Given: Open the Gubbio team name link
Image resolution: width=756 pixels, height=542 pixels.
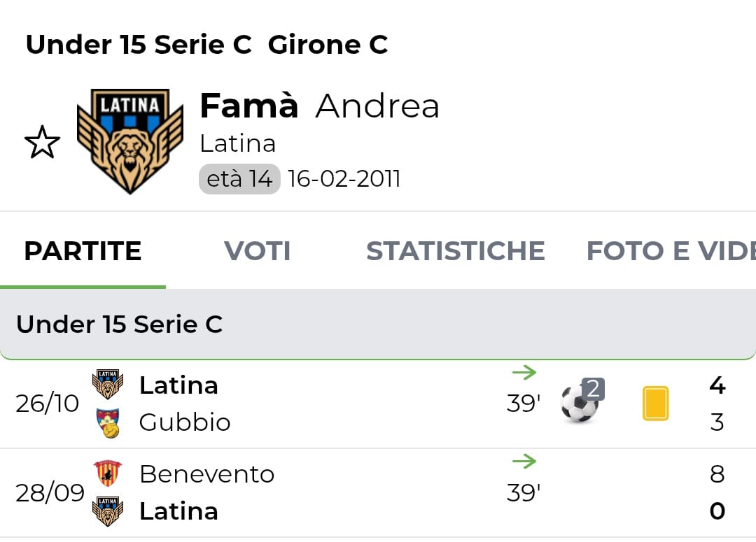Looking at the screenshot, I should [185, 422].
